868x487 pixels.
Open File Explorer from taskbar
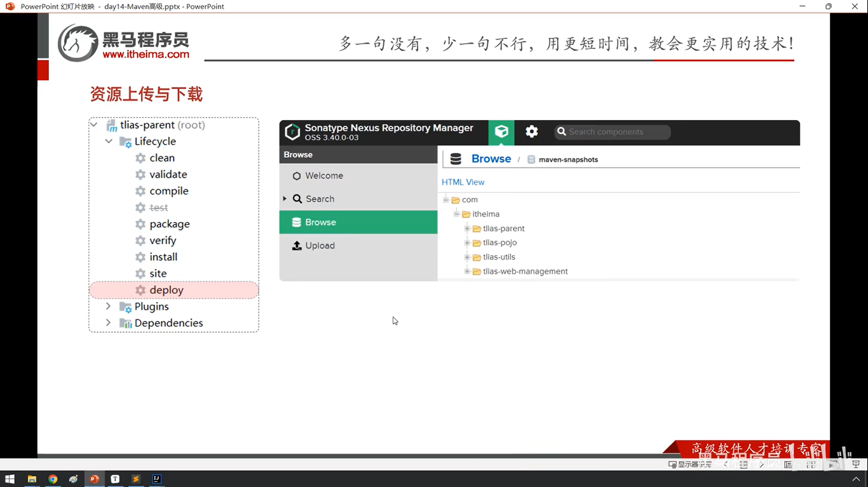[x=32, y=479]
